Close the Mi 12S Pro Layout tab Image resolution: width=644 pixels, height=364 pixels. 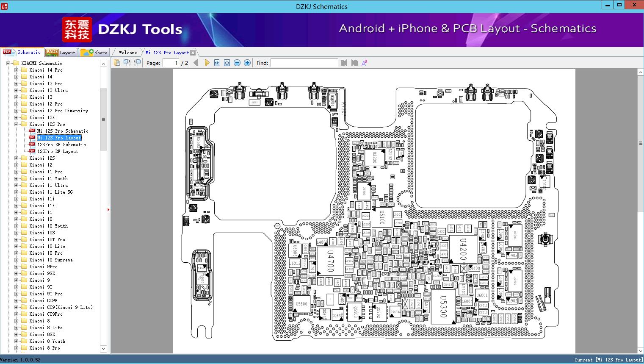point(193,53)
